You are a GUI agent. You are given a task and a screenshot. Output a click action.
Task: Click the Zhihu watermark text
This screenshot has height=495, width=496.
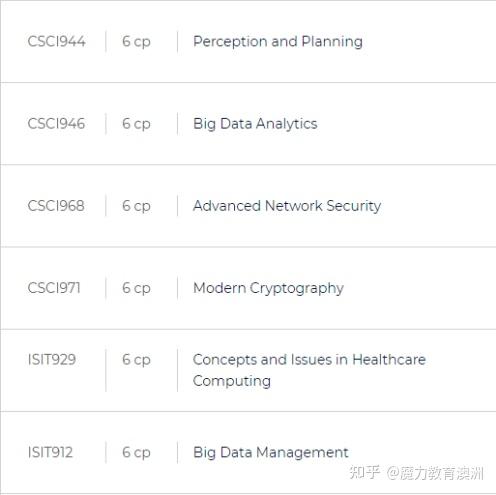[x=417, y=473]
